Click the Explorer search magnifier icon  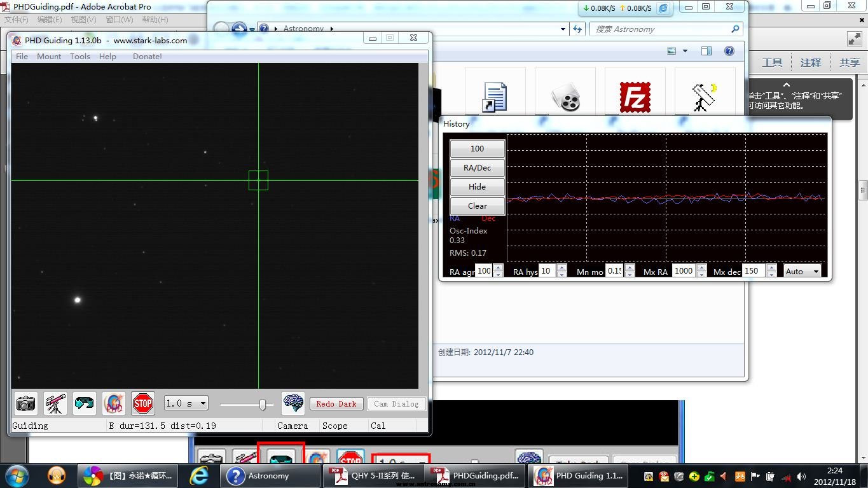tap(736, 29)
